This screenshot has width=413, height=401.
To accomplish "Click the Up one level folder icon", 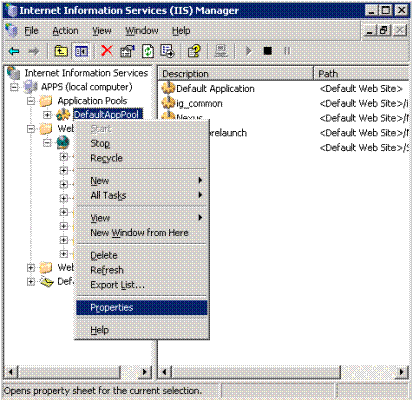I will pos(61,51).
